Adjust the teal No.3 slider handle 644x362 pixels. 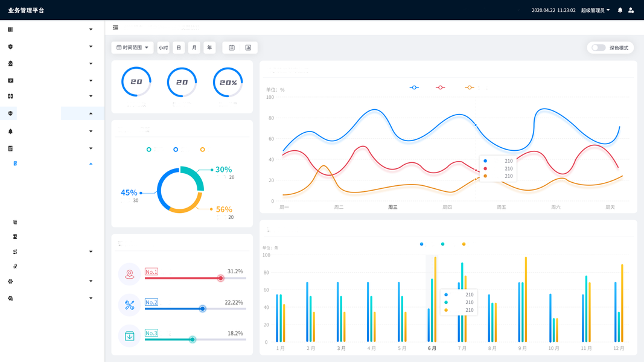click(x=192, y=340)
